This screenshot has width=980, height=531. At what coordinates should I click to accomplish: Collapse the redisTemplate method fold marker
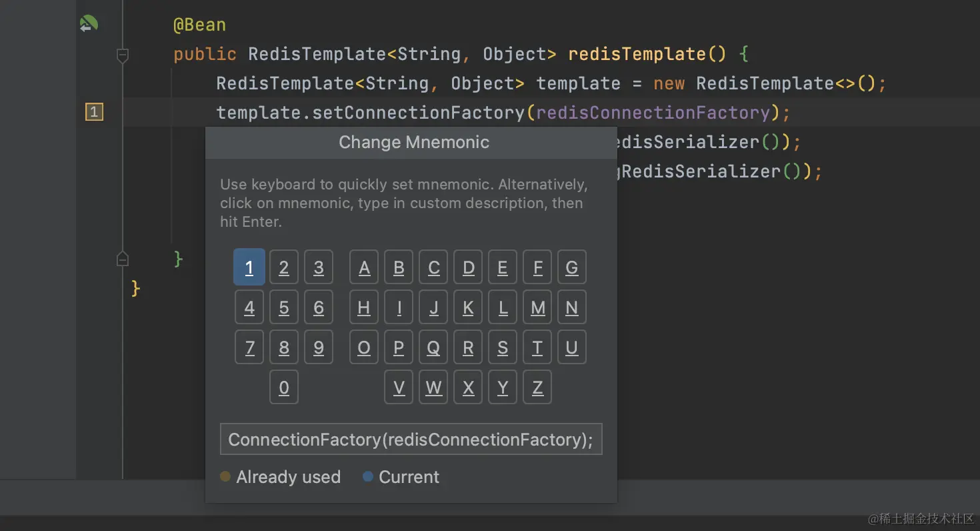(x=122, y=55)
